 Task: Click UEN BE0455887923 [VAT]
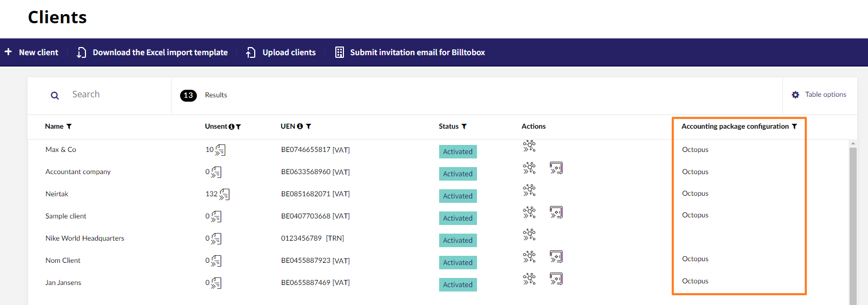click(x=315, y=261)
